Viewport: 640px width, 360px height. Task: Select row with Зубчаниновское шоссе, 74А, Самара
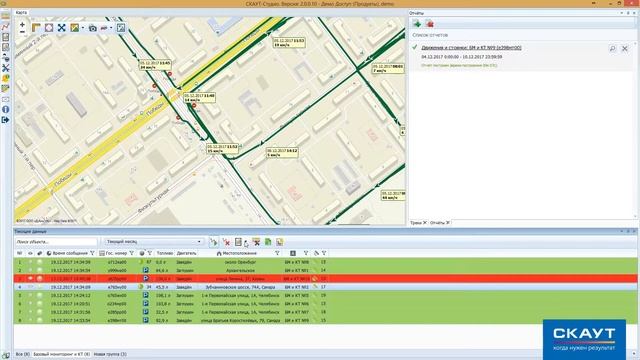(325, 287)
